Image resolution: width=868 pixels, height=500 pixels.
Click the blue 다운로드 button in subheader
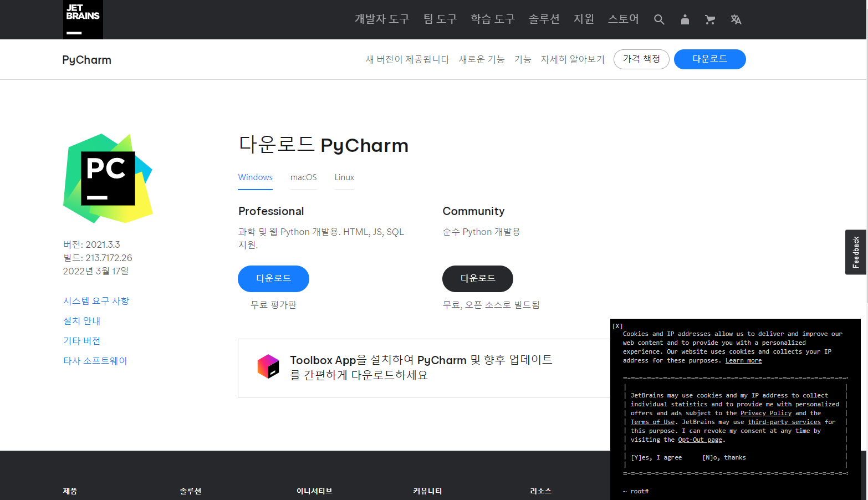click(x=710, y=59)
